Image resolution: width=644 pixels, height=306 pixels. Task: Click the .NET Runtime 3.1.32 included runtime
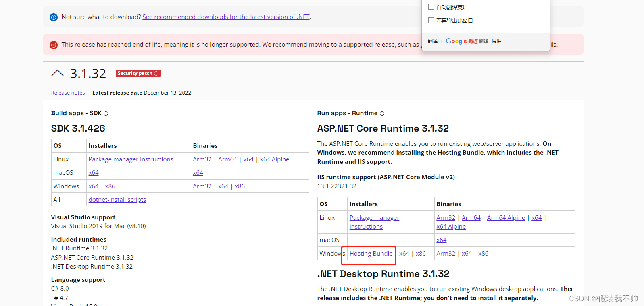pos(79,248)
